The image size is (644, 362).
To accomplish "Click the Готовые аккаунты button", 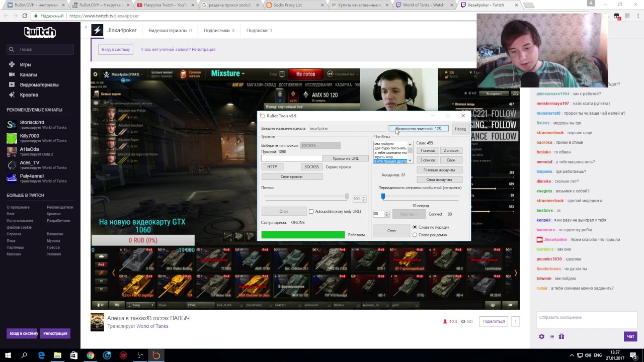I will [x=439, y=170].
